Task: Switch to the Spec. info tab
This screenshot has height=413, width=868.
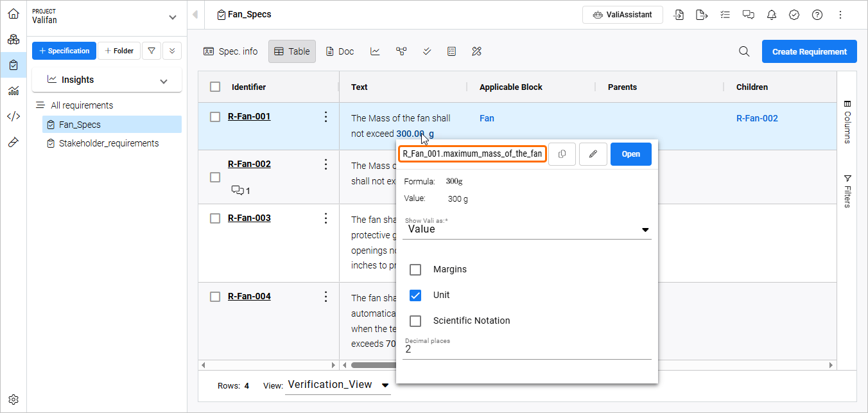Action: (x=230, y=51)
